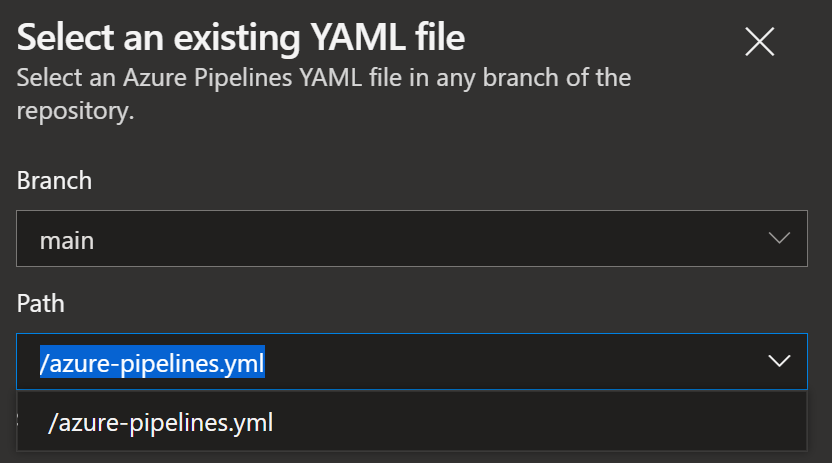Pick the only entry in the Path suggestions

[x=161, y=423]
